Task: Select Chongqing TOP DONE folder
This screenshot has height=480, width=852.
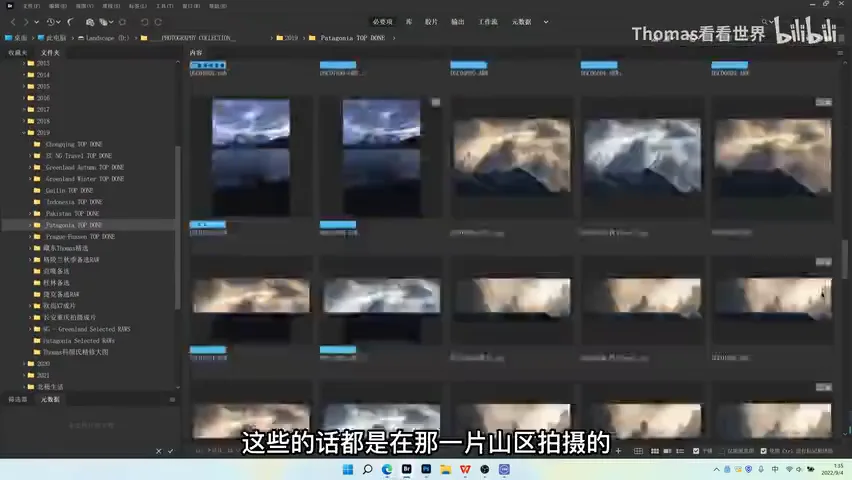Action: point(73,145)
